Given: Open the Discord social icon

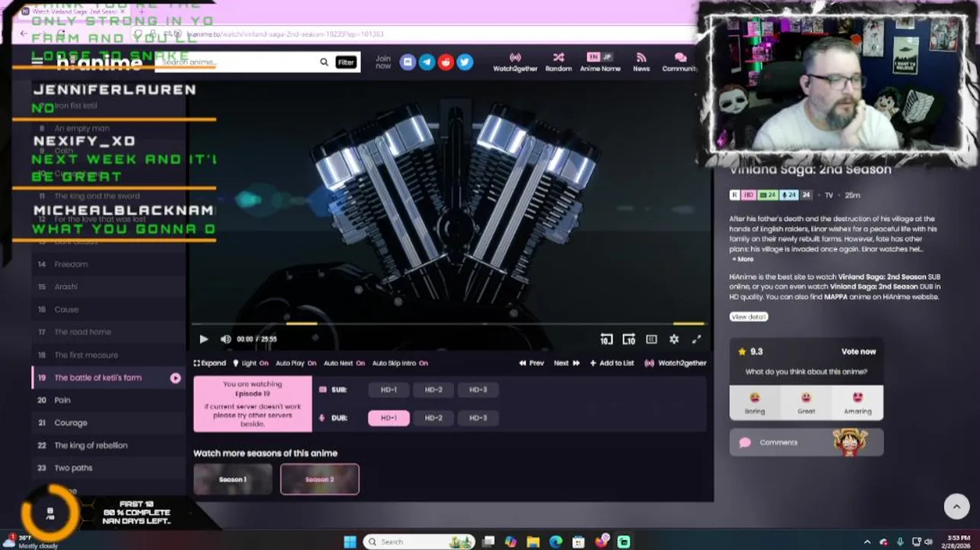Looking at the screenshot, I should pos(408,62).
